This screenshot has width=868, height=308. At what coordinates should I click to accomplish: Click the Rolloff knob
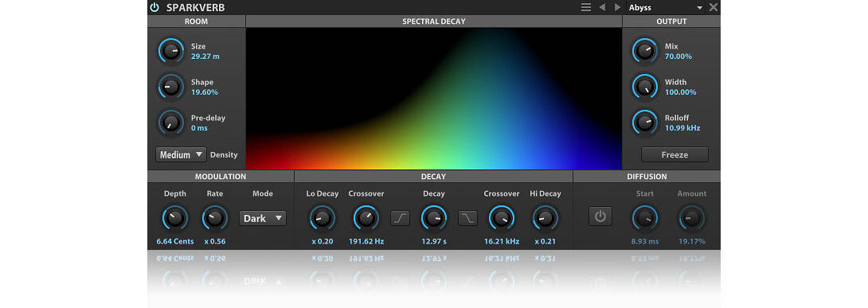click(x=645, y=123)
